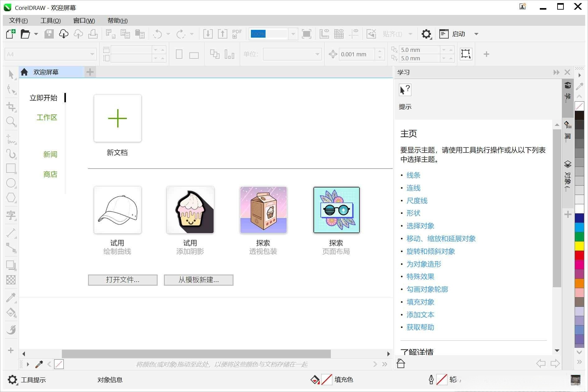The height and width of the screenshot is (392, 588).
Task: Select the Shape edit tool
Action: coord(11,90)
